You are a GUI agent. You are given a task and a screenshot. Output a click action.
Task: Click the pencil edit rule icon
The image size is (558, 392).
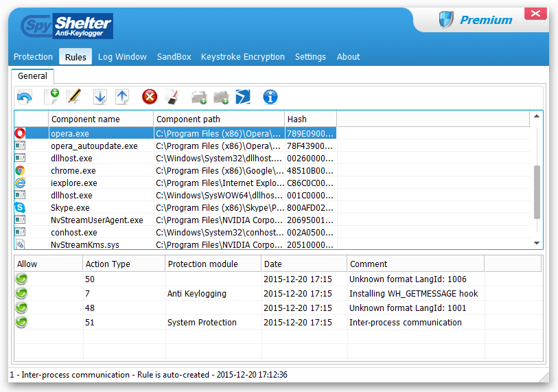tap(74, 97)
